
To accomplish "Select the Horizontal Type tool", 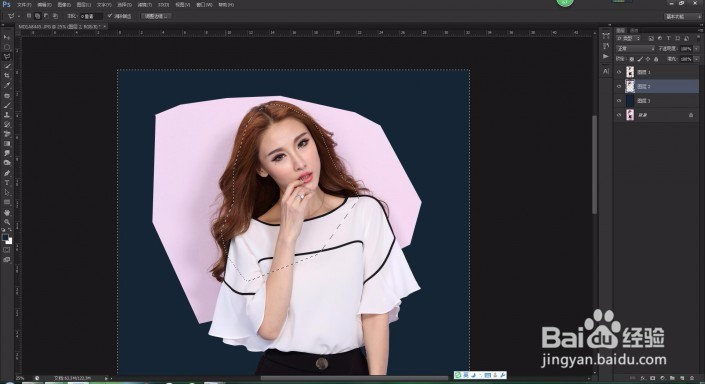I will click(x=7, y=183).
